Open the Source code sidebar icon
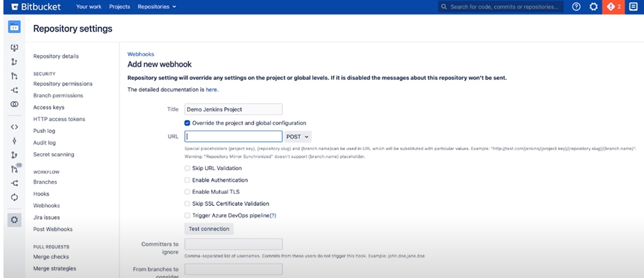 click(14, 127)
